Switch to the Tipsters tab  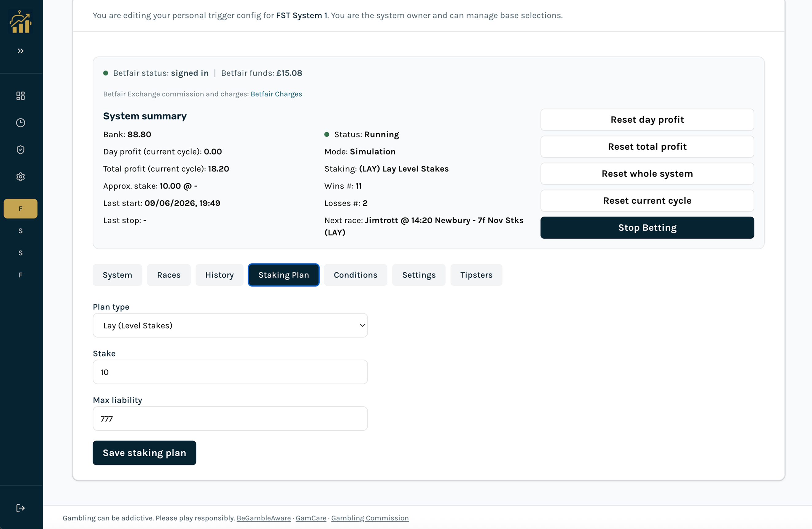tap(476, 275)
